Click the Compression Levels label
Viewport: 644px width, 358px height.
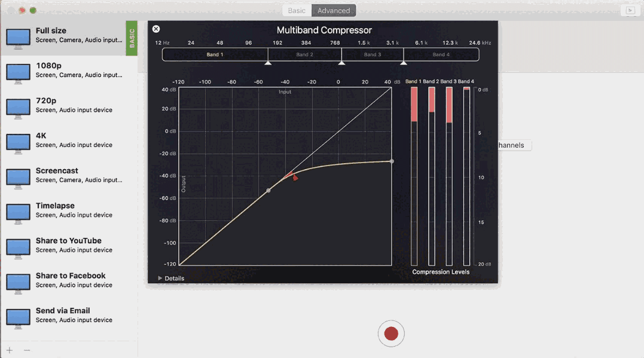441,272
